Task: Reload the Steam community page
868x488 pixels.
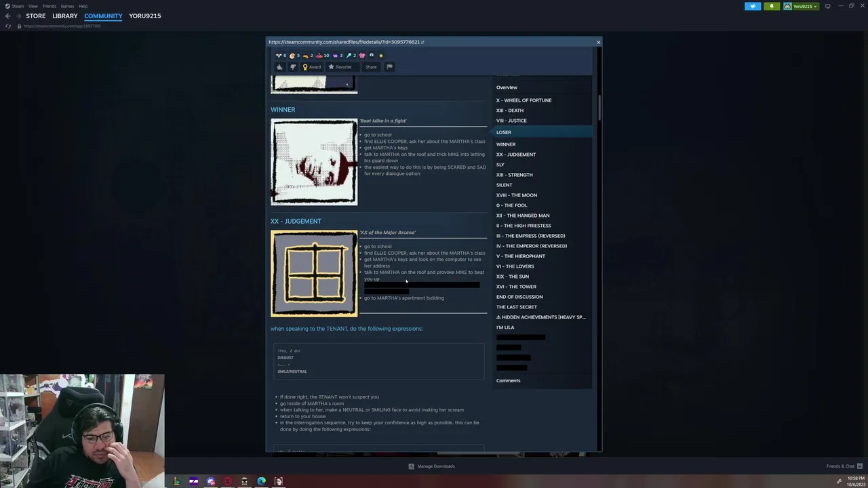Action: pos(8,26)
